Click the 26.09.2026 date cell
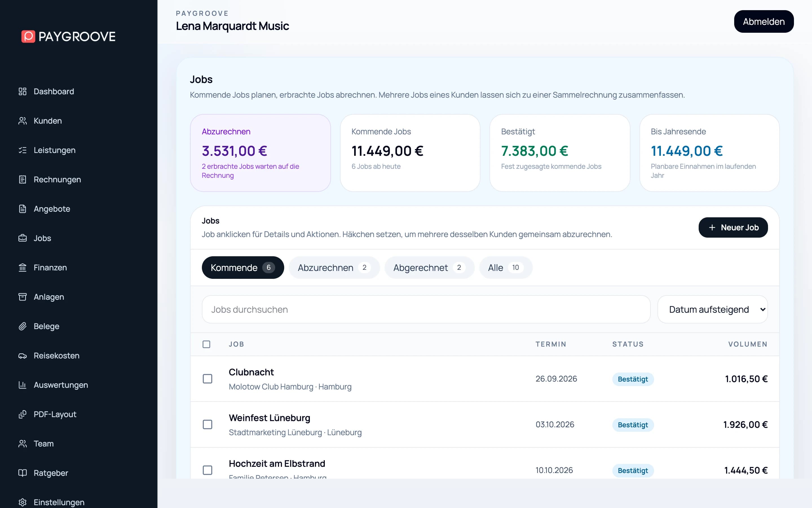 click(556, 379)
